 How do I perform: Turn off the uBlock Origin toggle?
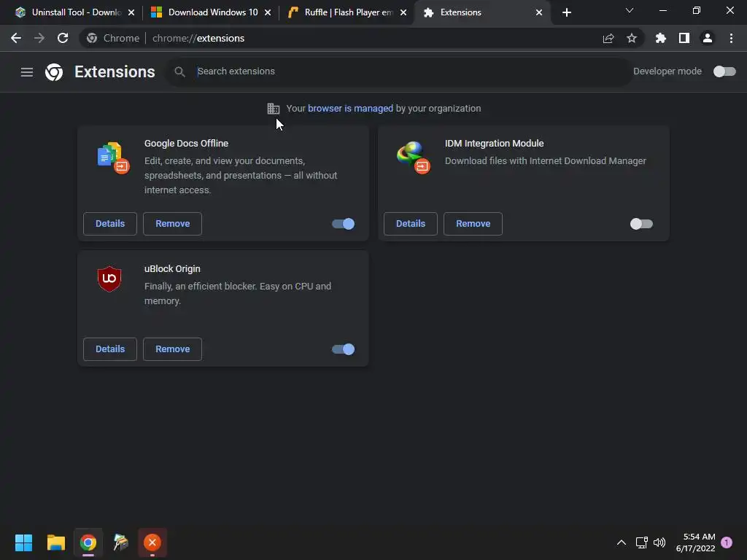click(x=343, y=349)
